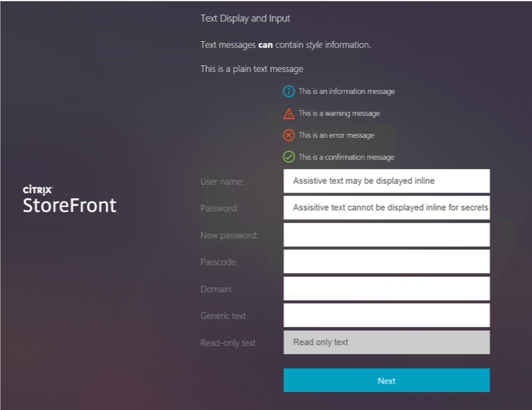Click the green confirmation checkmark icon
This screenshot has width=532, height=410.
pyautogui.click(x=289, y=157)
